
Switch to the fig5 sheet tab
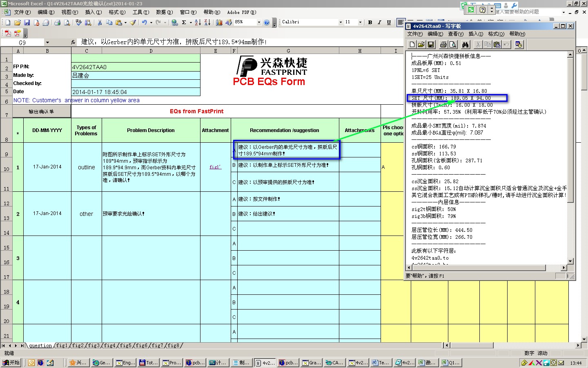click(126, 346)
